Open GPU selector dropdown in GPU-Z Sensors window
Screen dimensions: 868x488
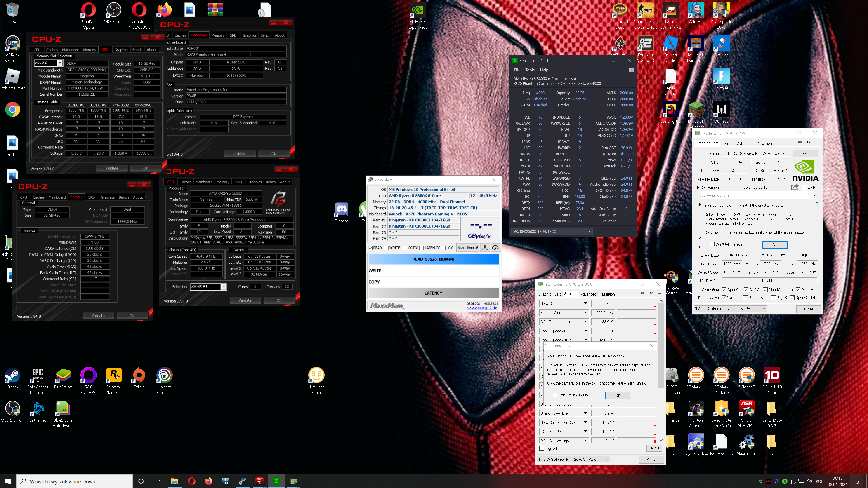pos(573,459)
